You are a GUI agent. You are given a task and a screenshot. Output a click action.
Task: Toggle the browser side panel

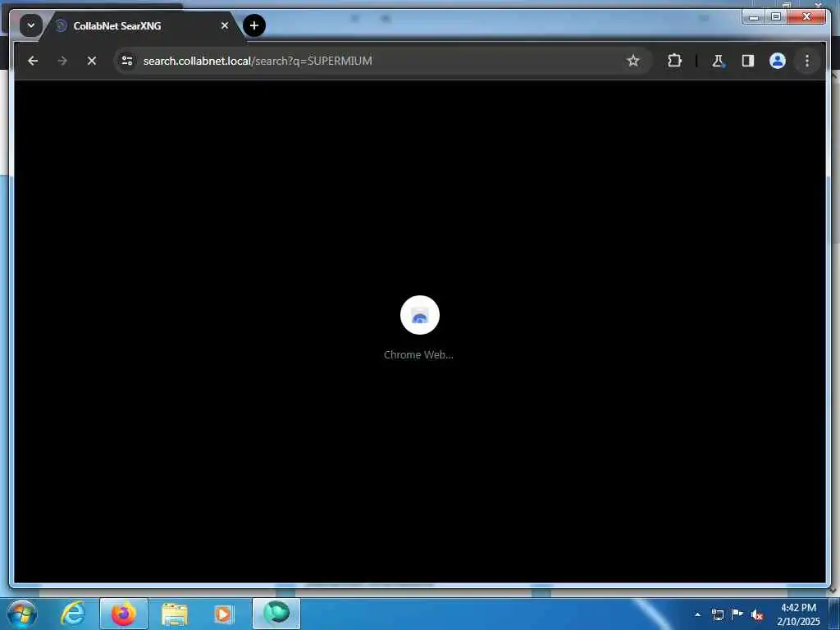point(748,61)
